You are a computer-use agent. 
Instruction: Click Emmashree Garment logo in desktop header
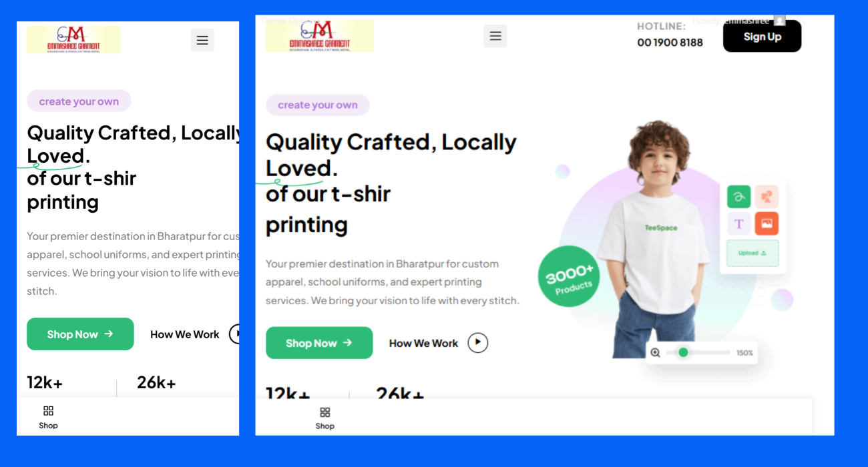tap(320, 36)
